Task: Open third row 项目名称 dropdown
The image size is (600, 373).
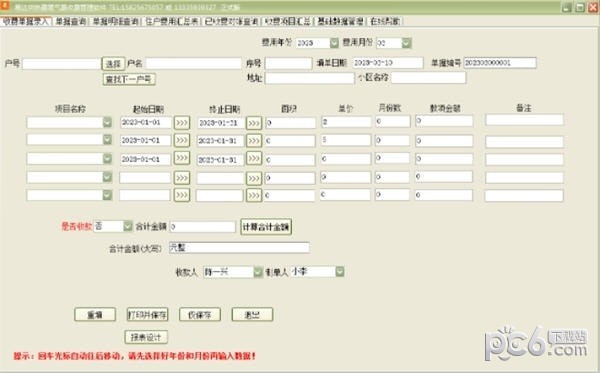Action: pyautogui.click(x=108, y=158)
